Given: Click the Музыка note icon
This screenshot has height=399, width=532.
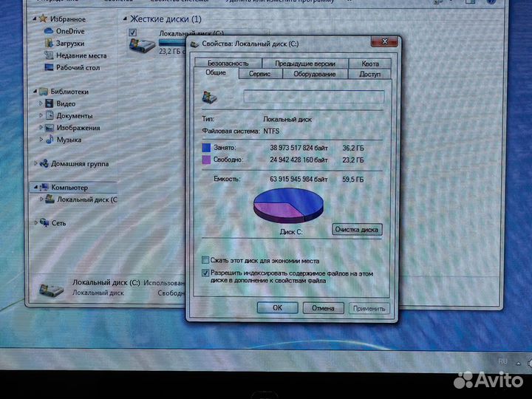Looking at the screenshot, I should point(50,139).
